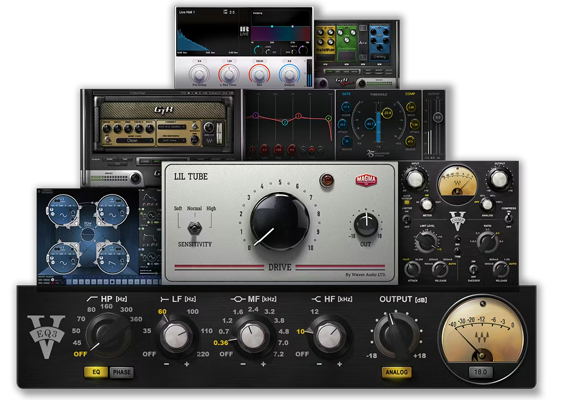Toggle the DE-ESSER switch on V-Comp
This screenshot has width=568, height=400.
pos(473,270)
